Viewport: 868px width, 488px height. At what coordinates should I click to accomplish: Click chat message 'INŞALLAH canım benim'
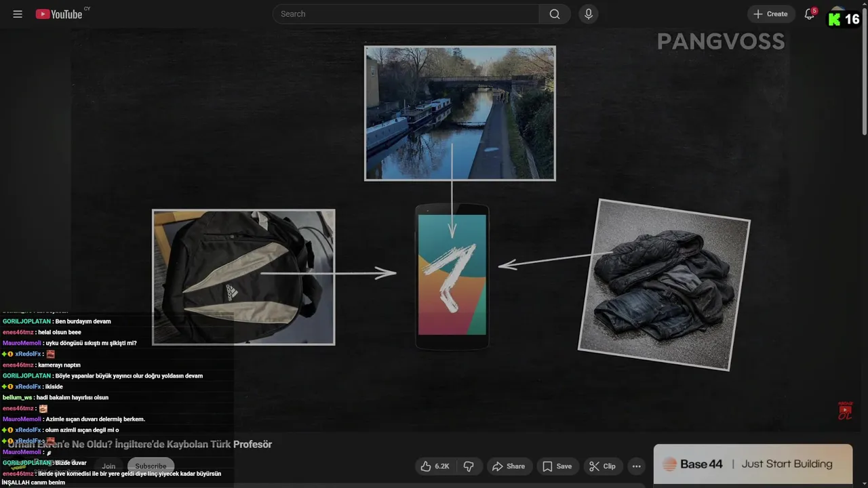coord(33,483)
